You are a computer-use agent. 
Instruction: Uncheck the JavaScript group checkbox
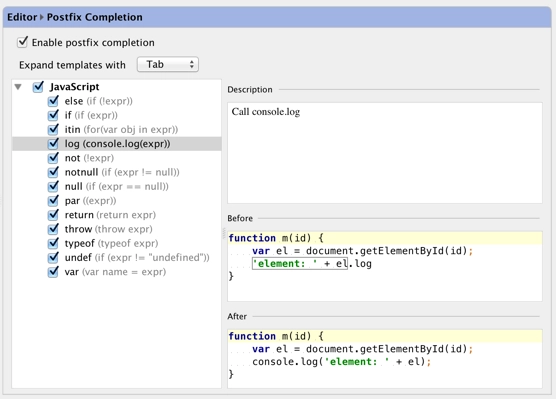tap(38, 87)
